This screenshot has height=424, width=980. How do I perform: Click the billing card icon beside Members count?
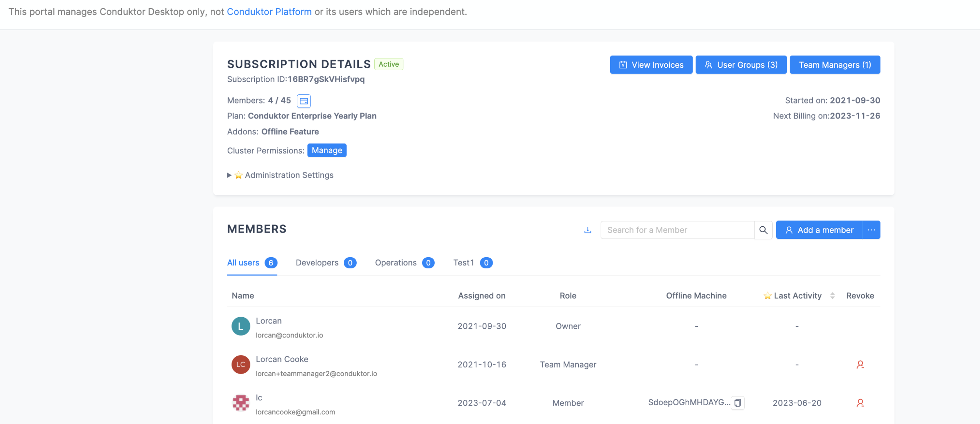pos(304,101)
